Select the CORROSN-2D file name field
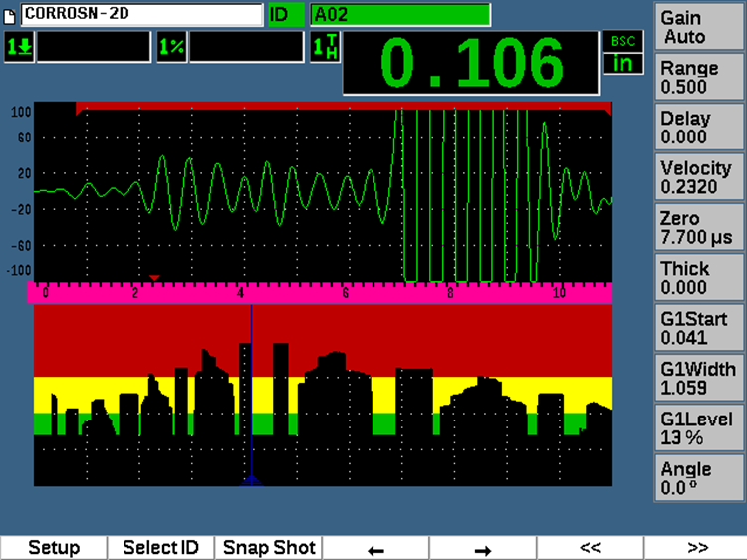 coord(141,14)
